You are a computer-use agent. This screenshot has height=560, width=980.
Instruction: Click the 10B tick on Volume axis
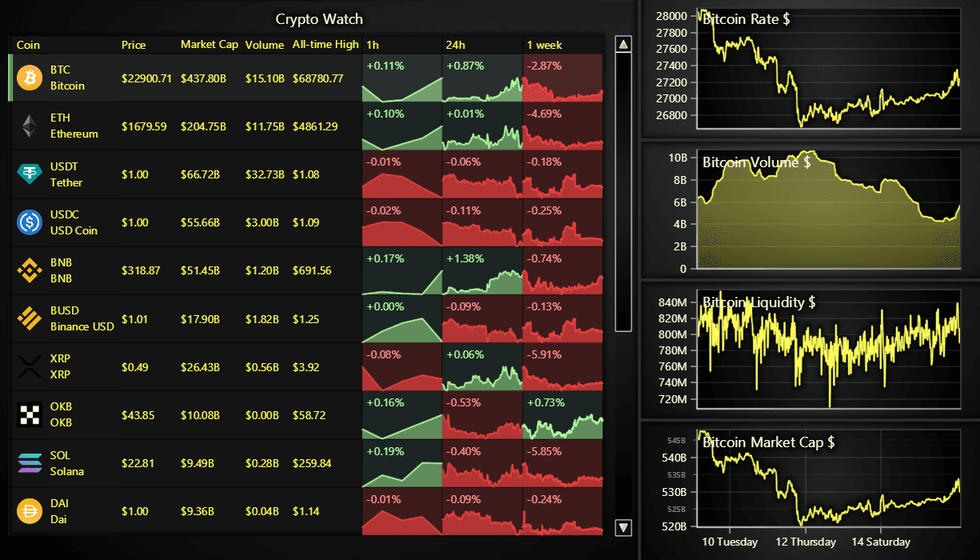(677, 158)
